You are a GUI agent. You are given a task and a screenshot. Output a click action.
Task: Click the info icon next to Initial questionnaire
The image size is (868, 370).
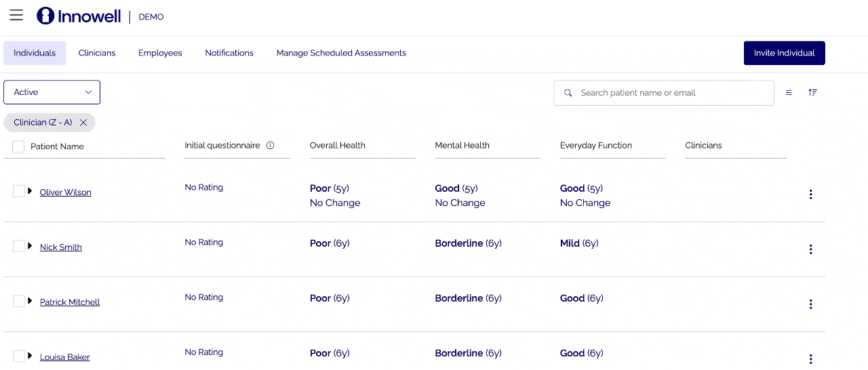[270, 146]
